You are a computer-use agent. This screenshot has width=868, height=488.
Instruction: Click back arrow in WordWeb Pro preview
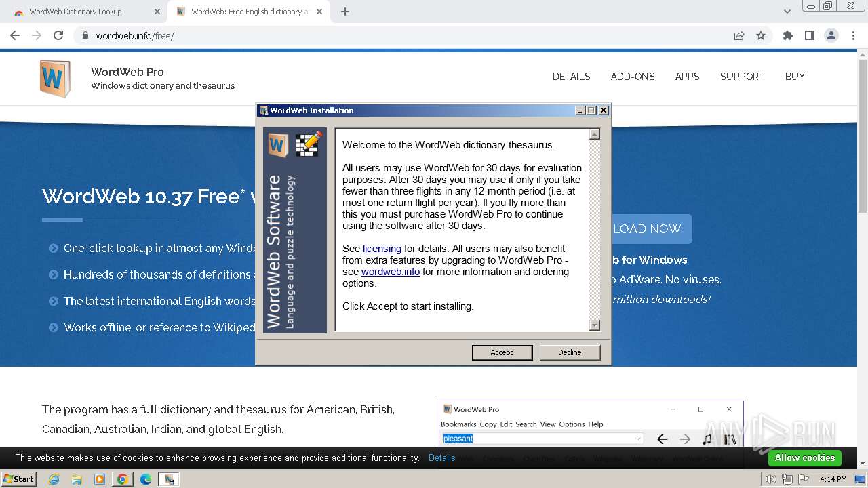click(x=663, y=439)
